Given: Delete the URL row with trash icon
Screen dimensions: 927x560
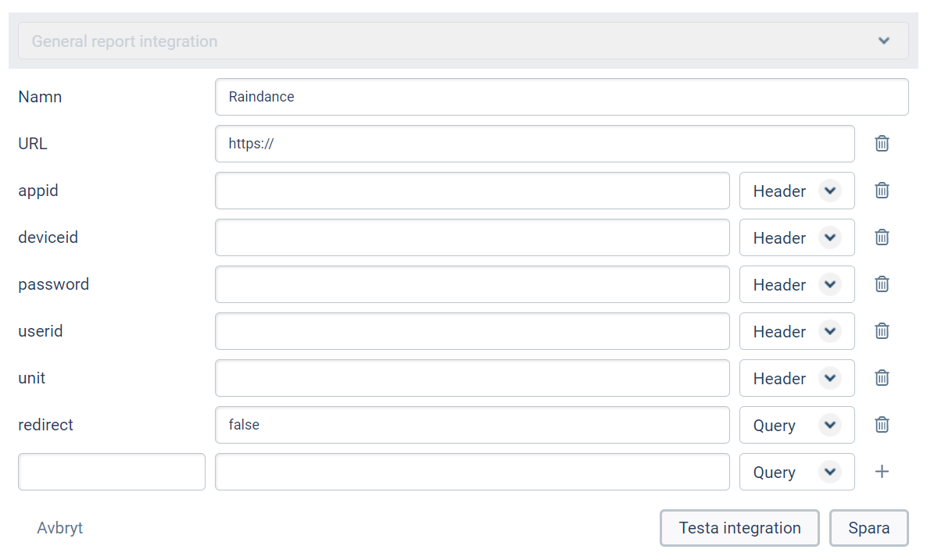Looking at the screenshot, I should (x=882, y=144).
